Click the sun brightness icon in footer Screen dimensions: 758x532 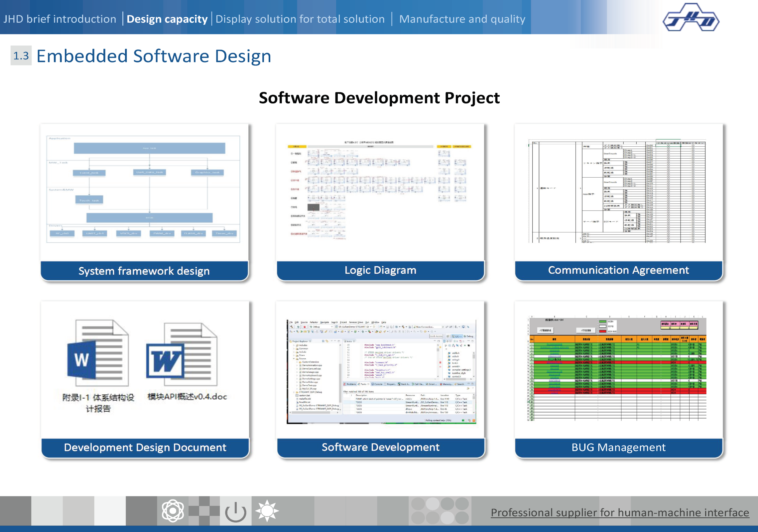[x=267, y=511]
